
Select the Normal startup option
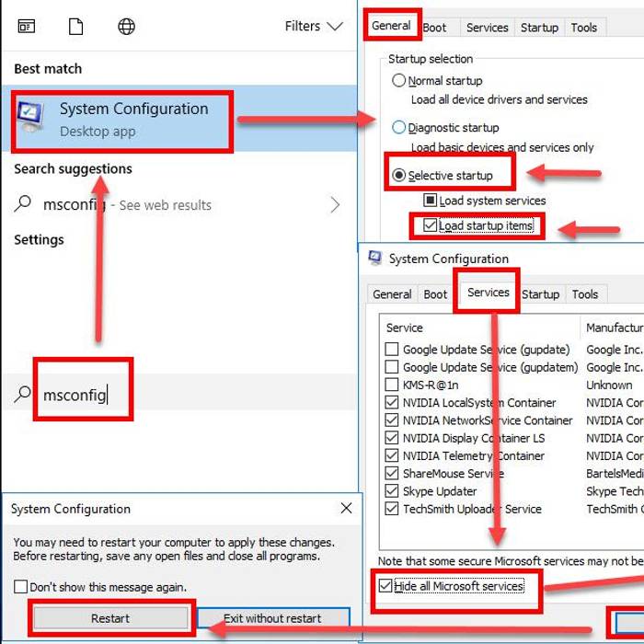tap(398, 81)
